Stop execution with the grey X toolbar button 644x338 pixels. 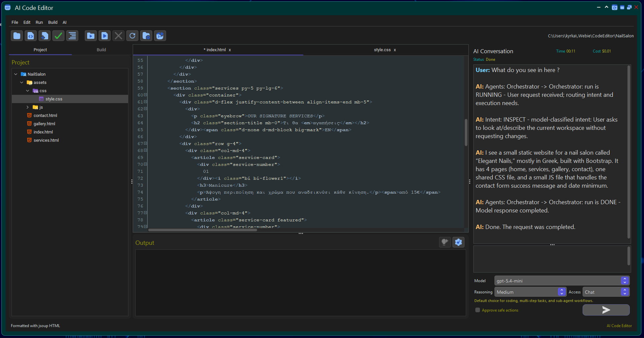click(119, 36)
